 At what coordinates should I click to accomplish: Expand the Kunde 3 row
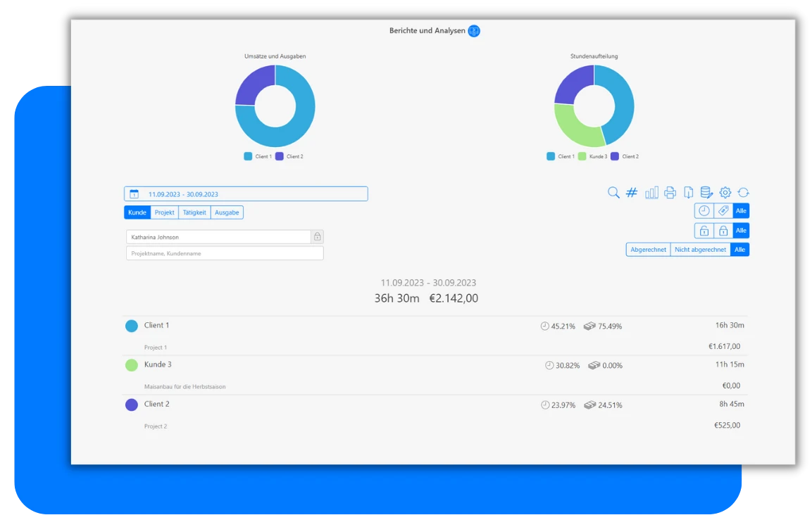(158, 365)
